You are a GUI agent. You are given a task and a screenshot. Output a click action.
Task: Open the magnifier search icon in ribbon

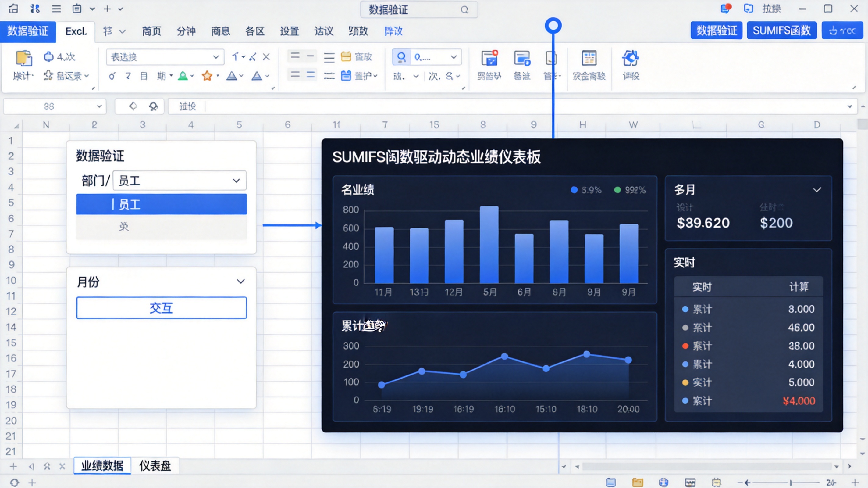pos(401,57)
